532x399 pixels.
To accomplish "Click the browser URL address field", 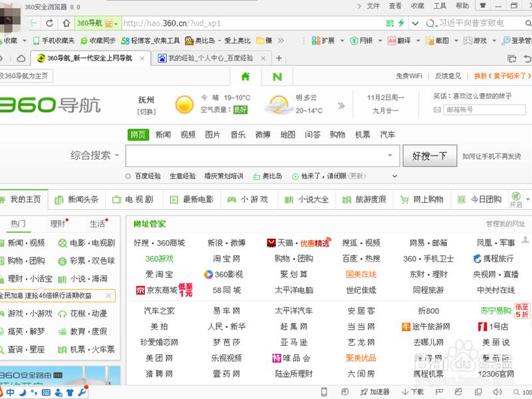I will coord(253,23).
